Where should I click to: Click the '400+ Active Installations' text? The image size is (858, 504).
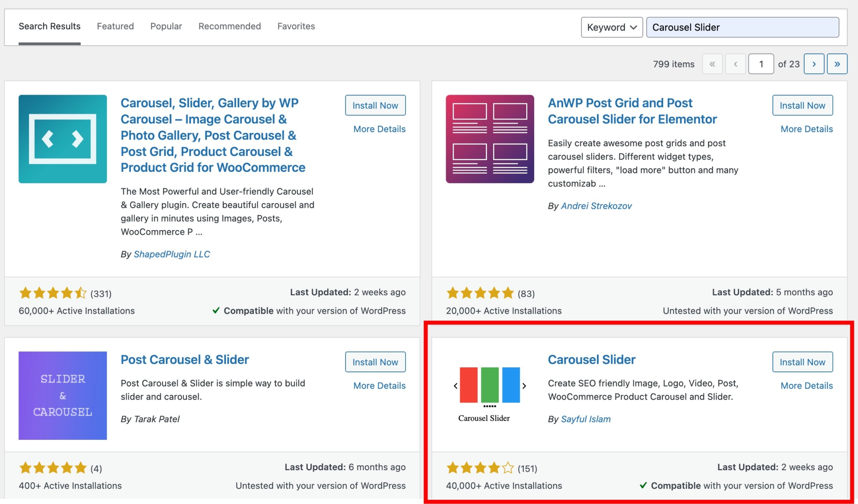(x=70, y=486)
